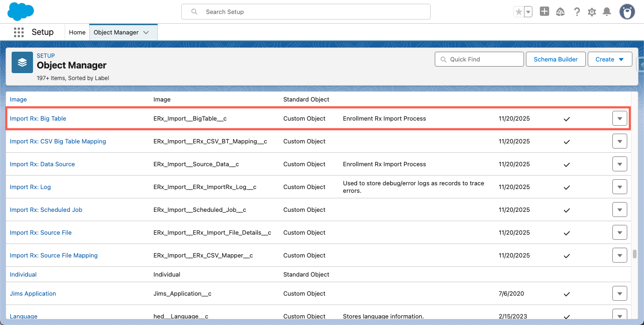Click the favorites star icon

pos(519,12)
